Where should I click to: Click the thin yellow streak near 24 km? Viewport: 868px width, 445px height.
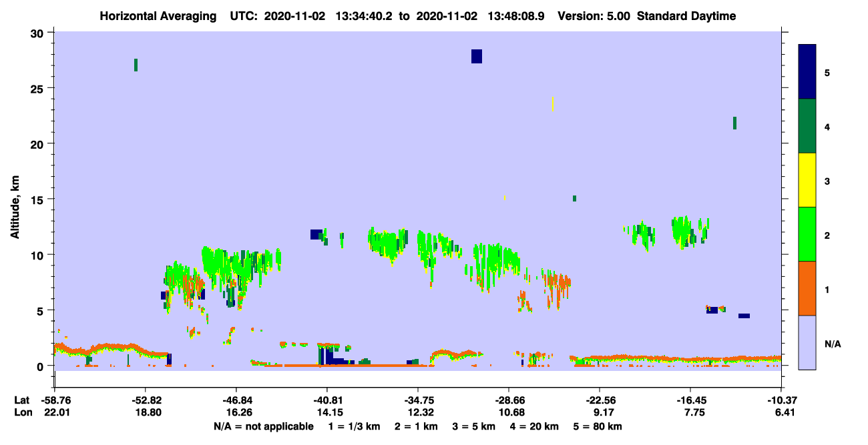[553, 104]
